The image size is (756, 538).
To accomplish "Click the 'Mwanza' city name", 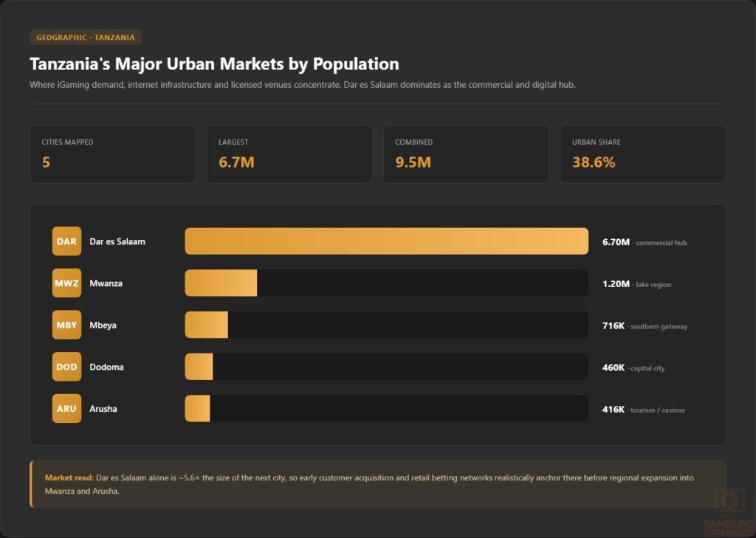I will [x=106, y=283].
